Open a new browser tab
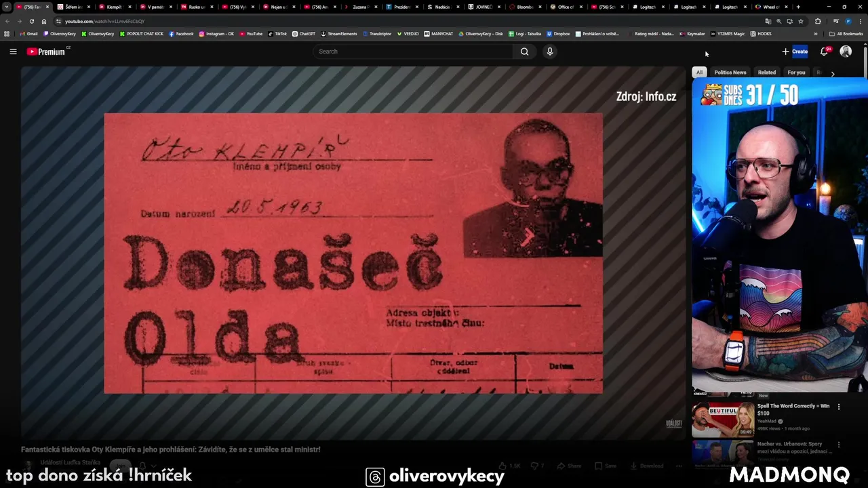This screenshot has height=488, width=868. click(798, 7)
